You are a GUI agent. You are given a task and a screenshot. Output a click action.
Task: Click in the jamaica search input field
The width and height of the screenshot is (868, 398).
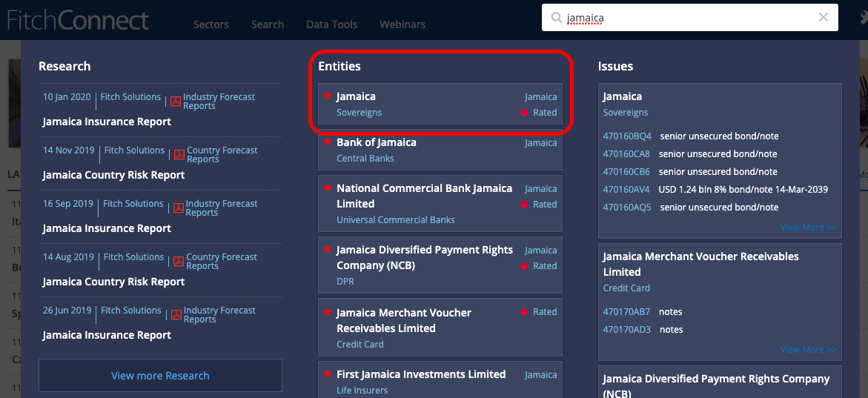click(689, 18)
